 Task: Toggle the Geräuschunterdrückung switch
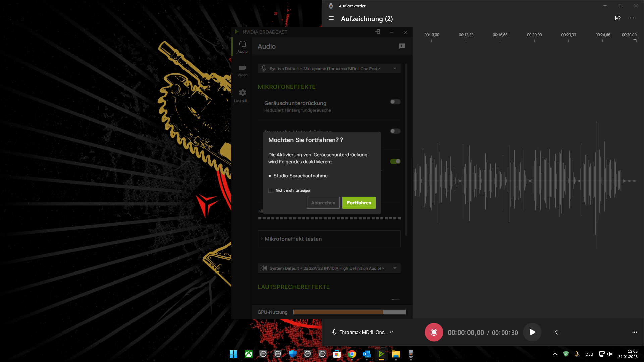[395, 102]
